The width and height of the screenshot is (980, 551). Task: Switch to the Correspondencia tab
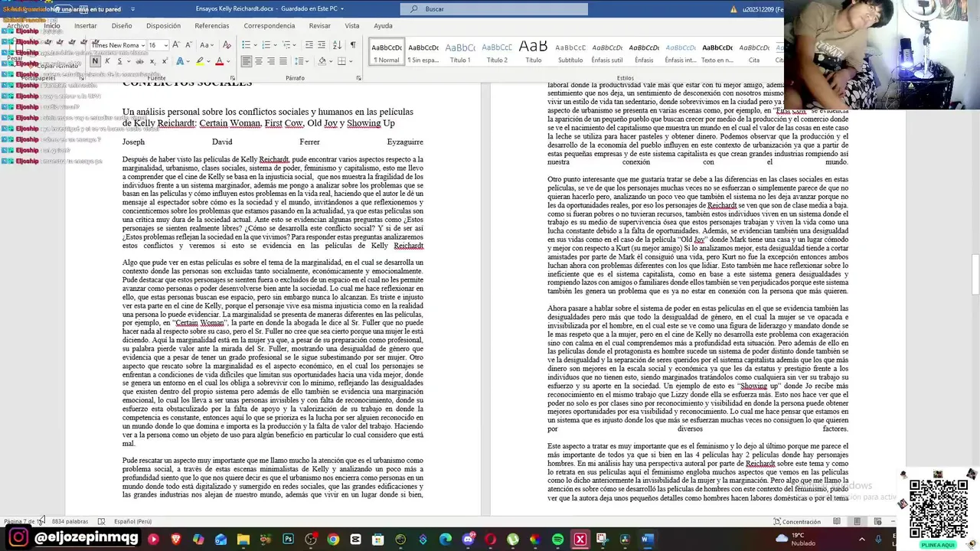[x=269, y=25]
